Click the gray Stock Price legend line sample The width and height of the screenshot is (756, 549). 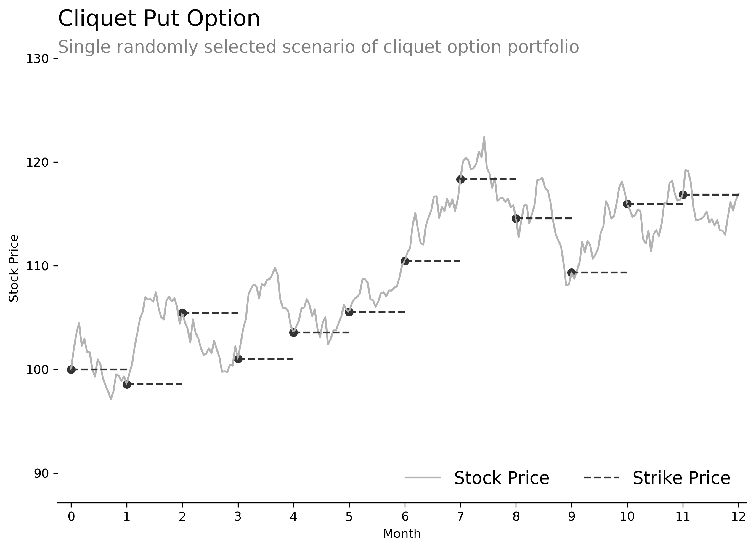[423, 478]
